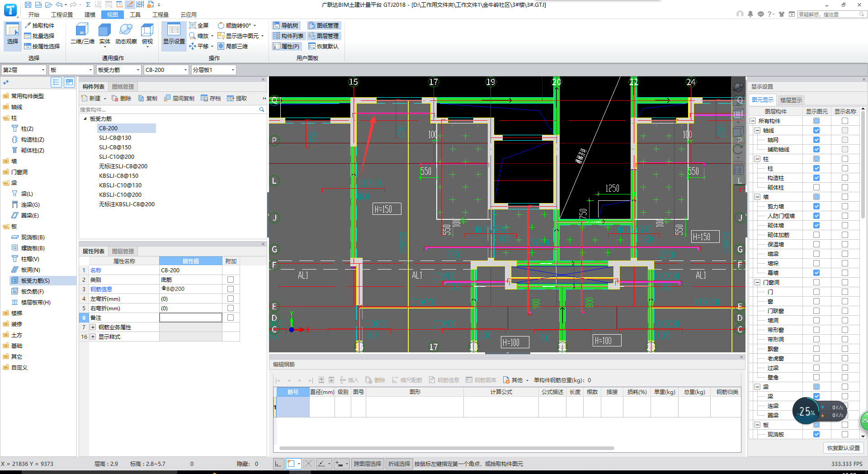Click the 备注 value input field
This screenshot has height=474, width=868.
[x=191, y=318]
